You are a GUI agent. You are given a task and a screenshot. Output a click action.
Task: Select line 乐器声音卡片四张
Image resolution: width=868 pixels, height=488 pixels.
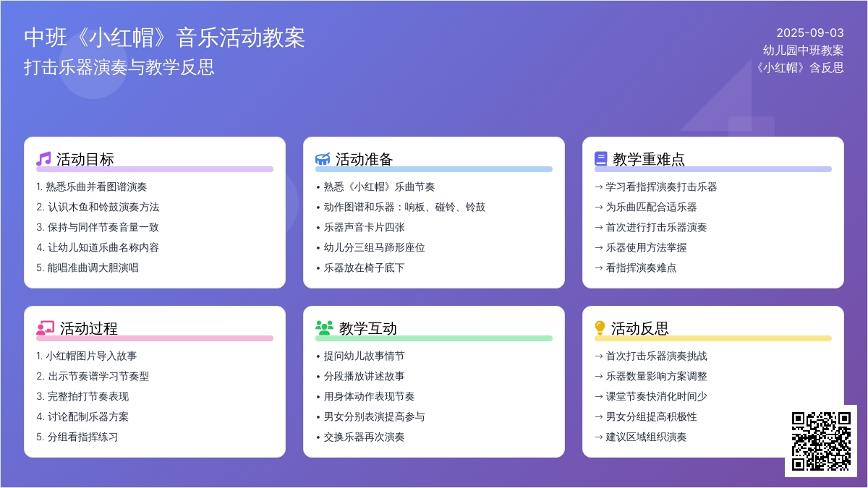[360, 227]
